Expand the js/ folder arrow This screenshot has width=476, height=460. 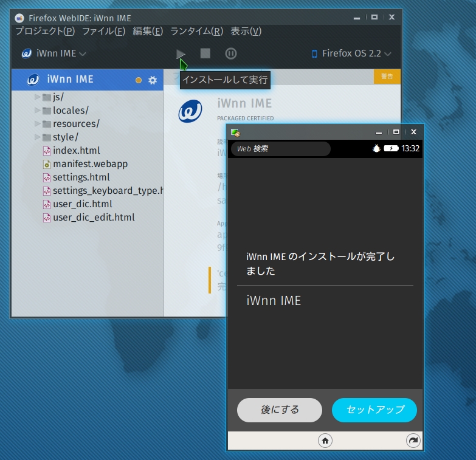pos(37,97)
